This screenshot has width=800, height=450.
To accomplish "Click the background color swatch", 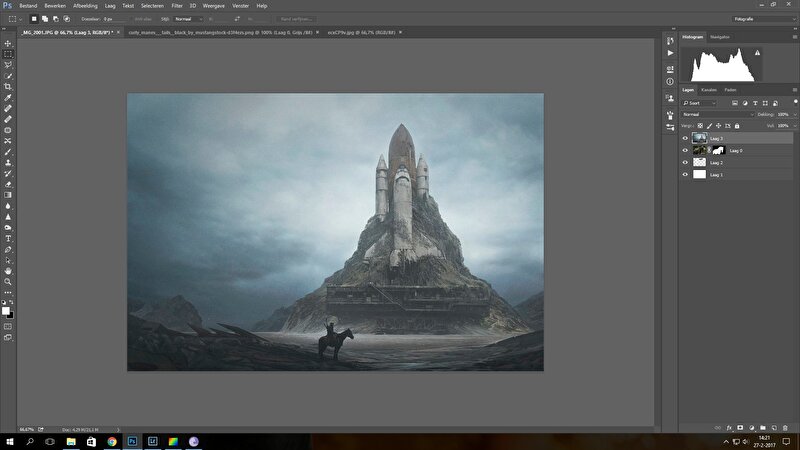I will (10, 315).
